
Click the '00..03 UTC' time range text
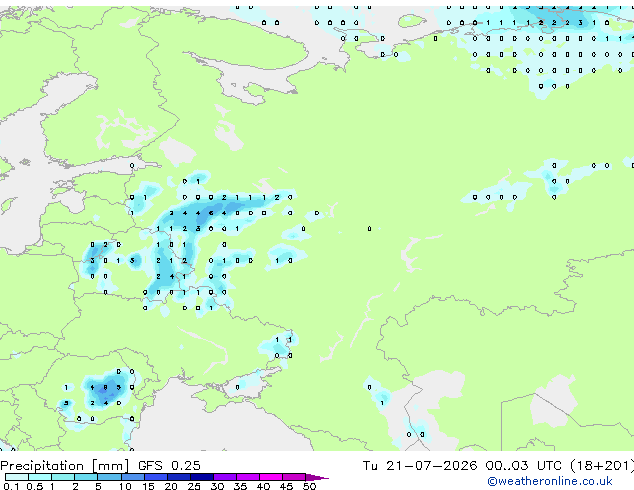(x=524, y=466)
